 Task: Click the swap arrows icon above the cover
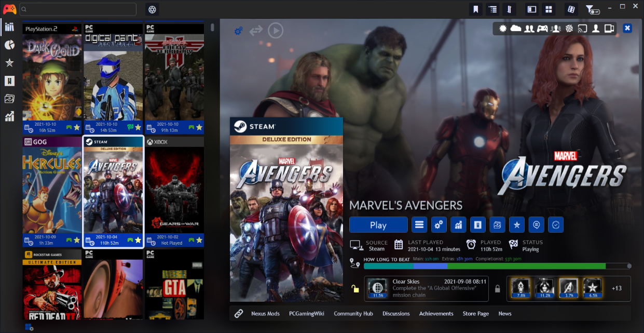(x=256, y=31)
